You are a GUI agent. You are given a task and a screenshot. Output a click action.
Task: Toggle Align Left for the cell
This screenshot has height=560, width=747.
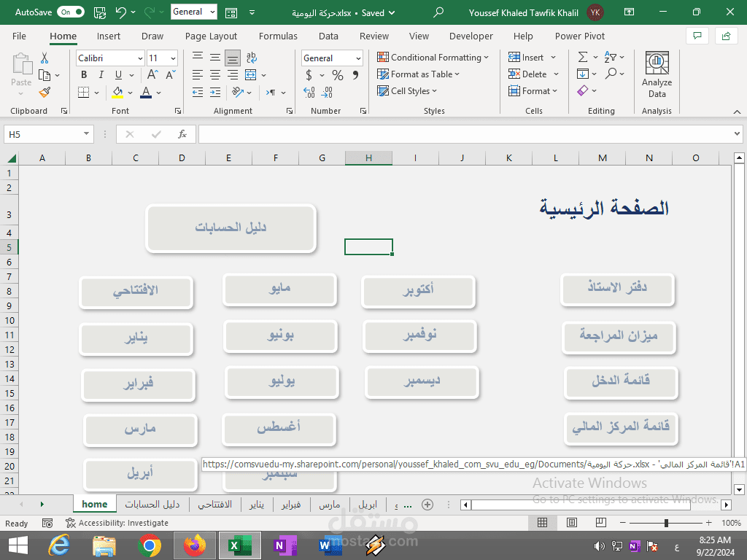(198, 75)
